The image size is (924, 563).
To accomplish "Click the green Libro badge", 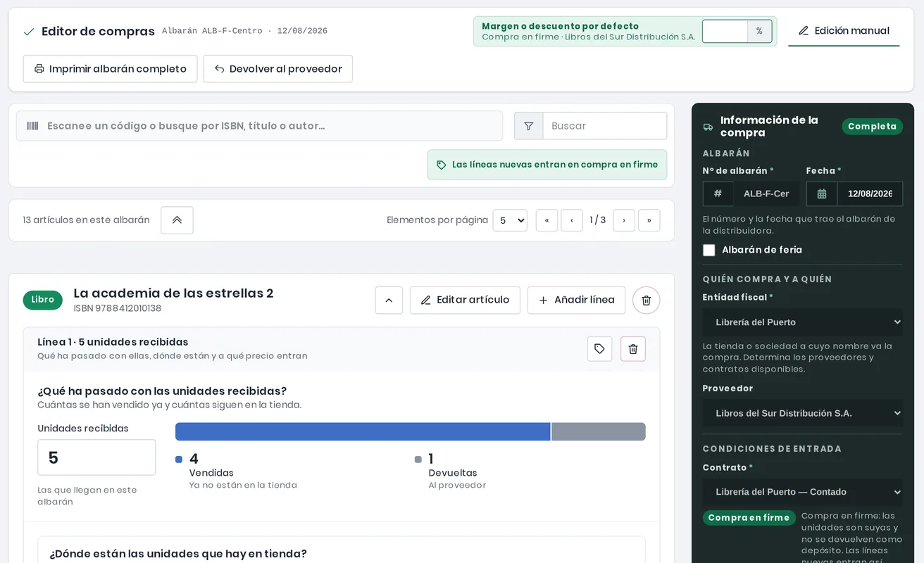I will [x=43, y=300].
